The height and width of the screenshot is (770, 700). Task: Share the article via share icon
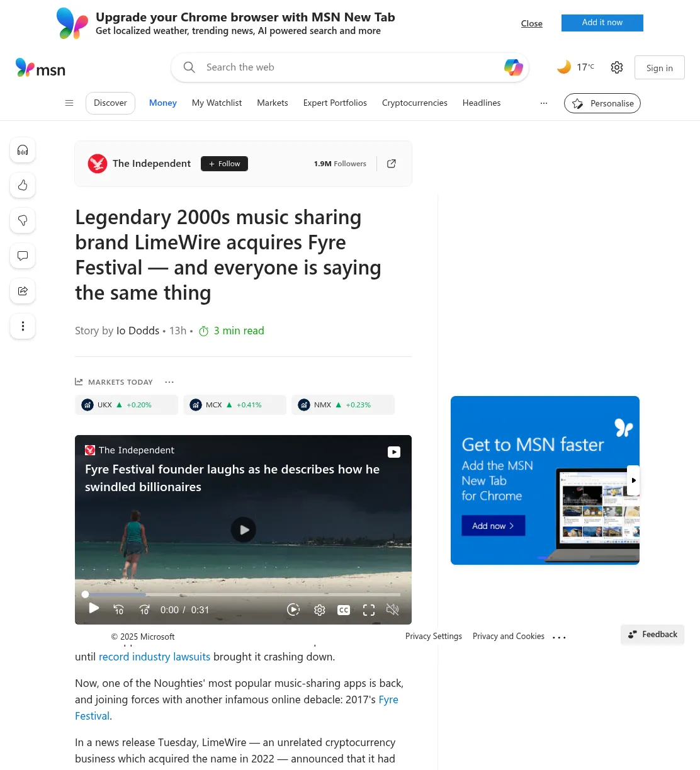tap(23, 291)
